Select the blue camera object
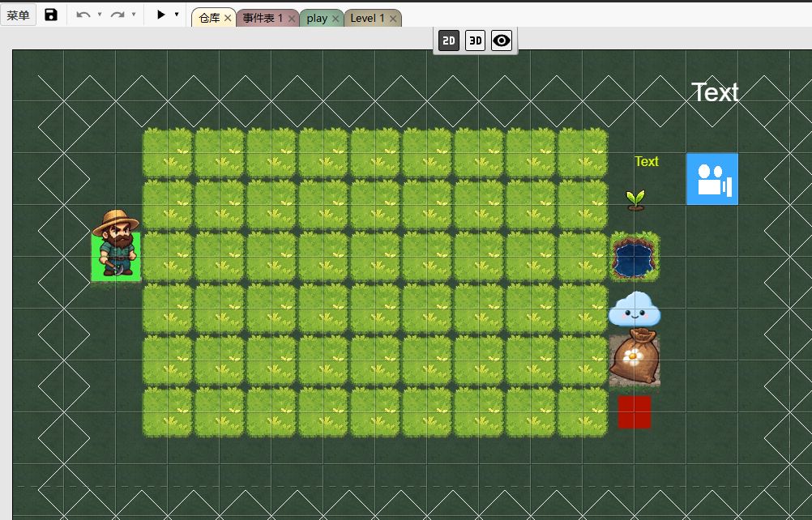This screenshot has height=520, width=812. pyautogui.click(x=712, y=179)
